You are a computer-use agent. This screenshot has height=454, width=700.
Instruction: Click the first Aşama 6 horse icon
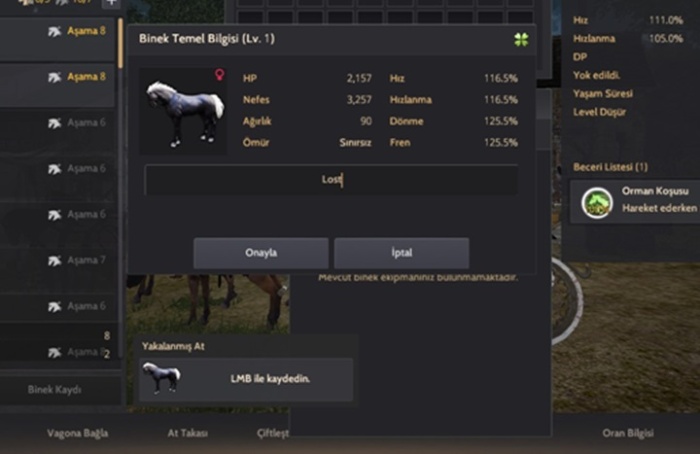pyautogui.click(x=54, y=123)
